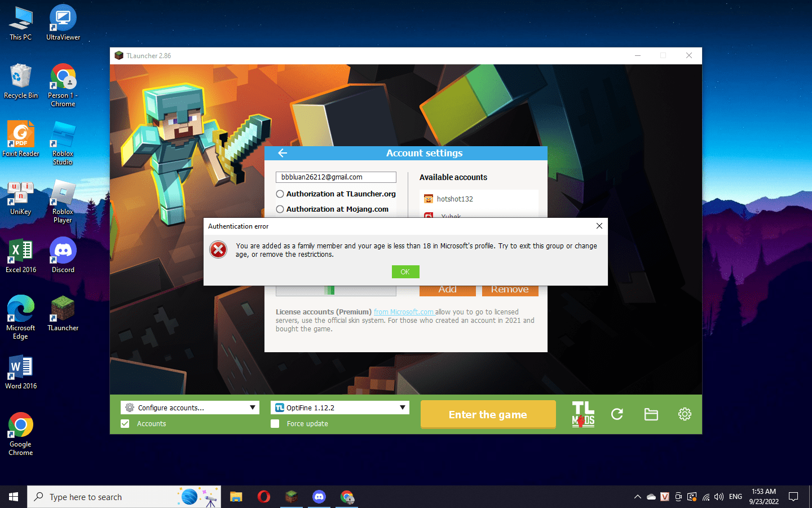This screenshot has width=812, height=508.
Task: Click OK in the Authentication error dialog
Action: click(405, 272)
